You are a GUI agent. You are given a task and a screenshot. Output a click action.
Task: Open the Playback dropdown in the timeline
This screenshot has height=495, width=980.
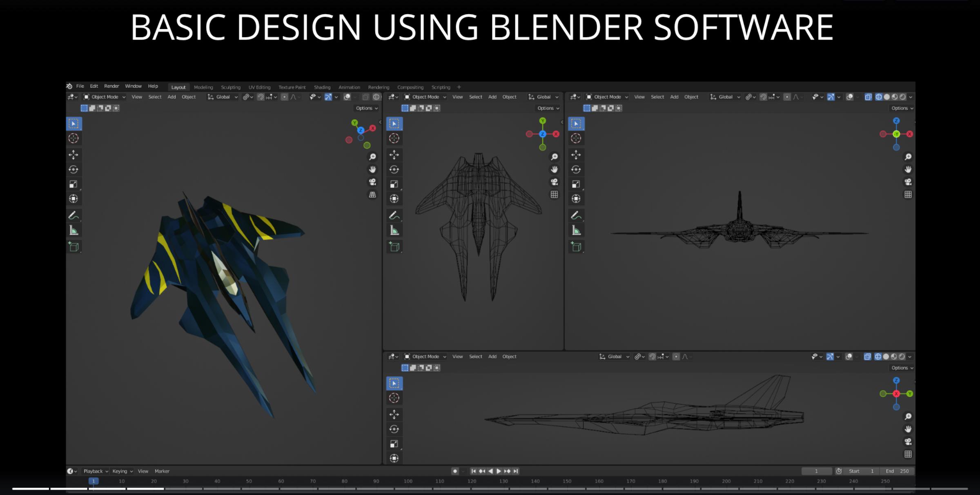tap(96, 471)
